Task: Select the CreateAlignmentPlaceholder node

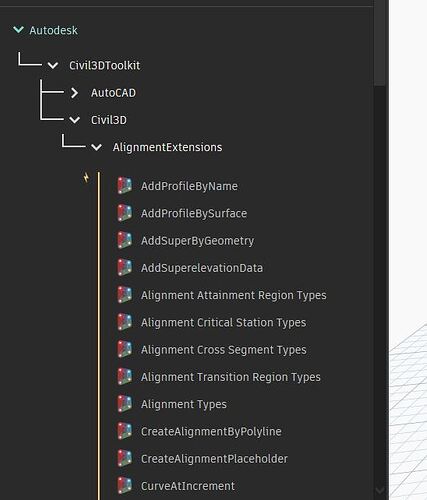Action: click(x=214, y=459)
